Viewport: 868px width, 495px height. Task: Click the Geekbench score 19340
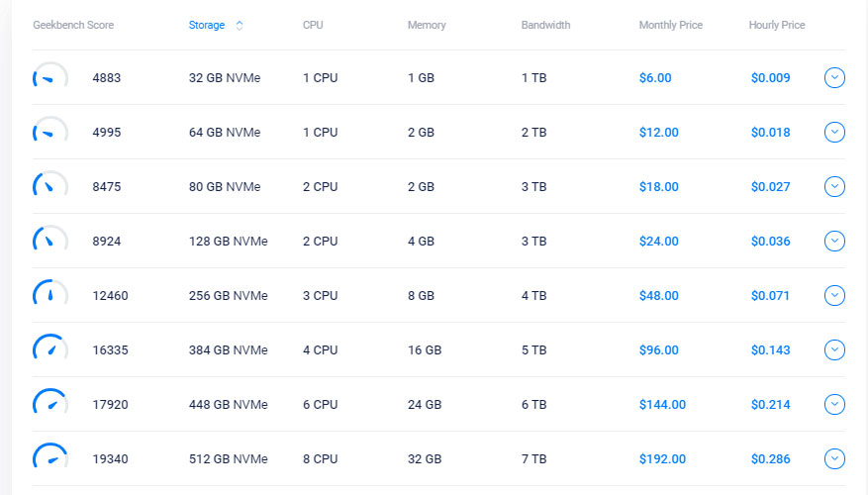pyautogui.click(x=110, y=459)
